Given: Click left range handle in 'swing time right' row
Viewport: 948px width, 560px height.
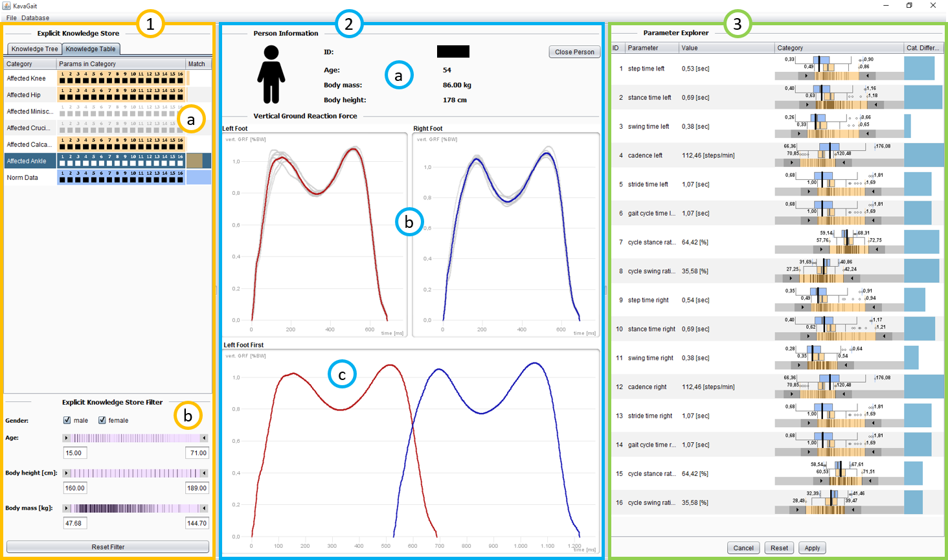Looking at the screenshot, I should pos(799,365).
